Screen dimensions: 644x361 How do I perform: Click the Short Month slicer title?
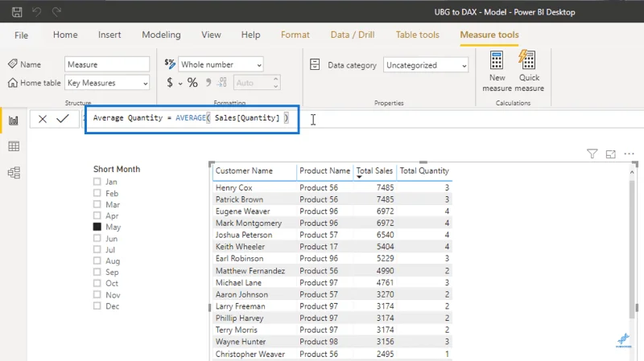[117, 169]
